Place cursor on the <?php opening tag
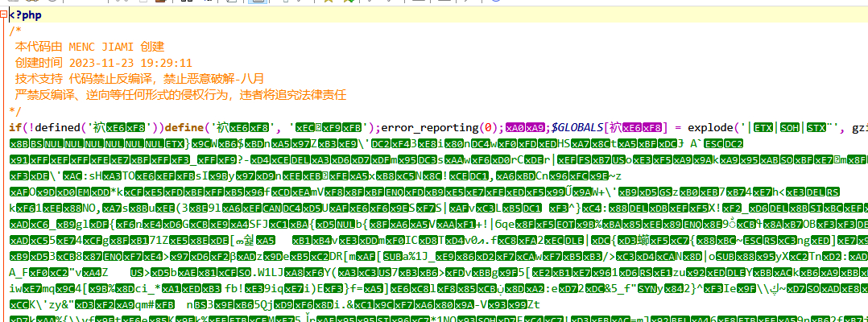868x322 pixels. tap(26, 15)
